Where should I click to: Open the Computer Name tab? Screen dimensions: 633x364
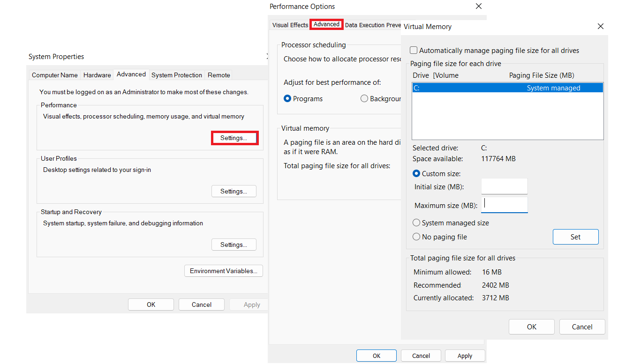tap(55, 75)
